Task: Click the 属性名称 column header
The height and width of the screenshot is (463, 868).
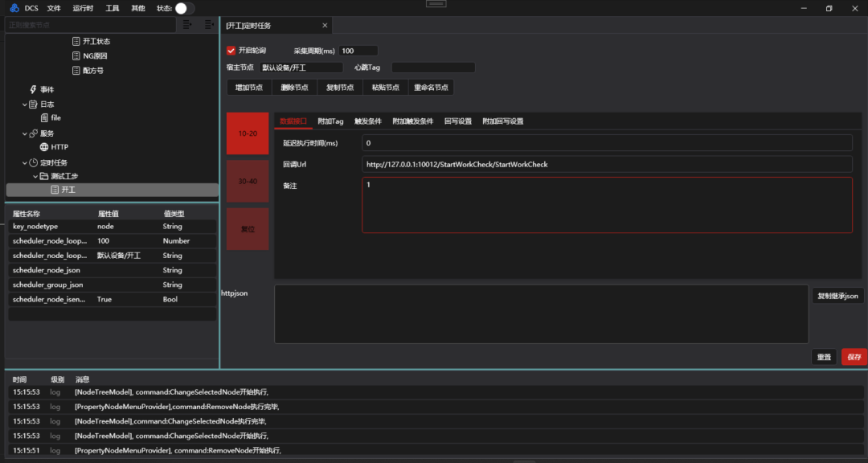Action: [27, 214]
